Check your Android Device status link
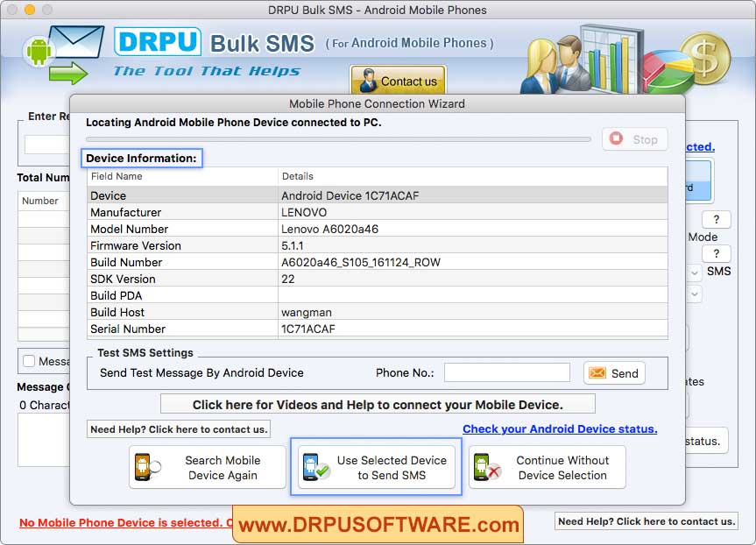Screen dimensions: 756x545 pyautogui.click(x=560, y=428)
